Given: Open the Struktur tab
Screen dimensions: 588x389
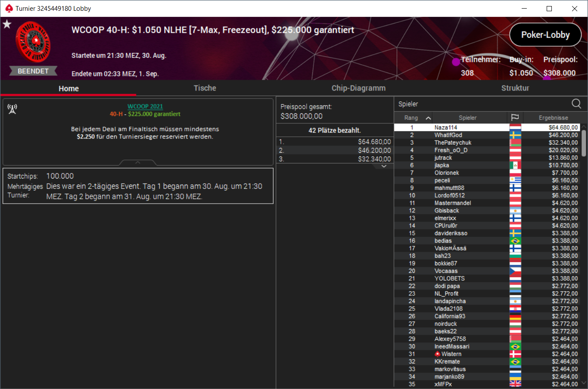Looking at the screenshot, I should [x=515, y=88].
